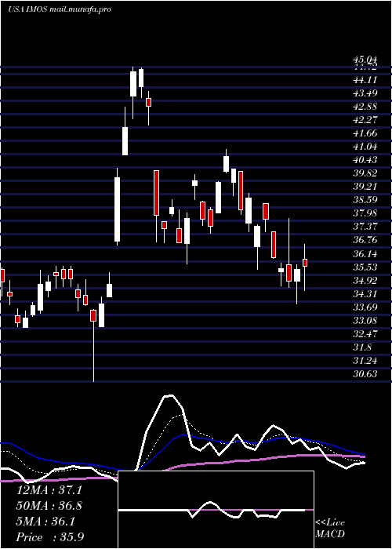This screenshot has height=549, width=392.
Task: Select the 36.76 price axis label
Action: pos(365,240)
